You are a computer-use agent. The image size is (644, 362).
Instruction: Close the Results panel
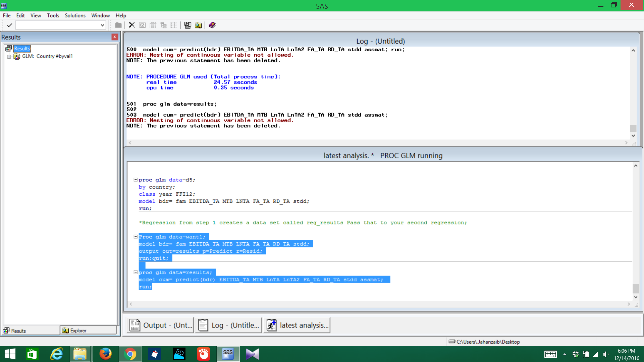click(x=115, y=37)
